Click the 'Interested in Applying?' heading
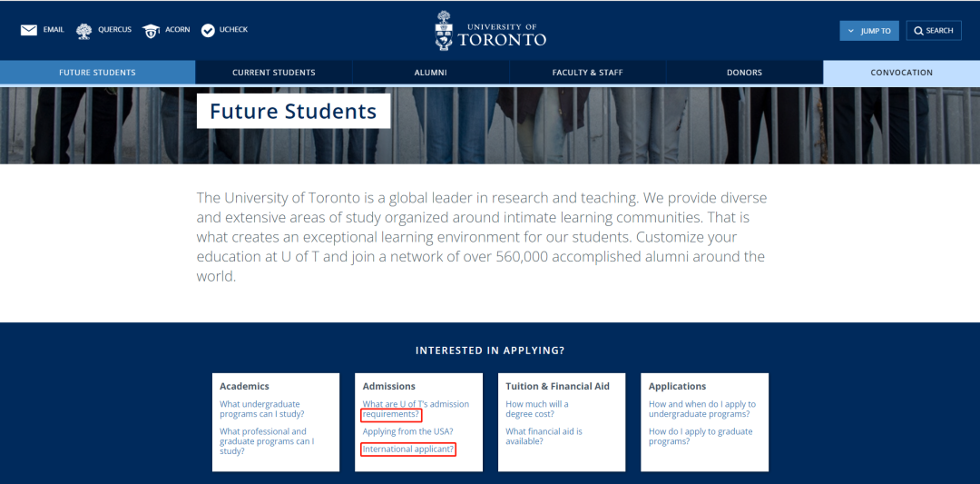980x484 pixels. (x=490, y=351)
